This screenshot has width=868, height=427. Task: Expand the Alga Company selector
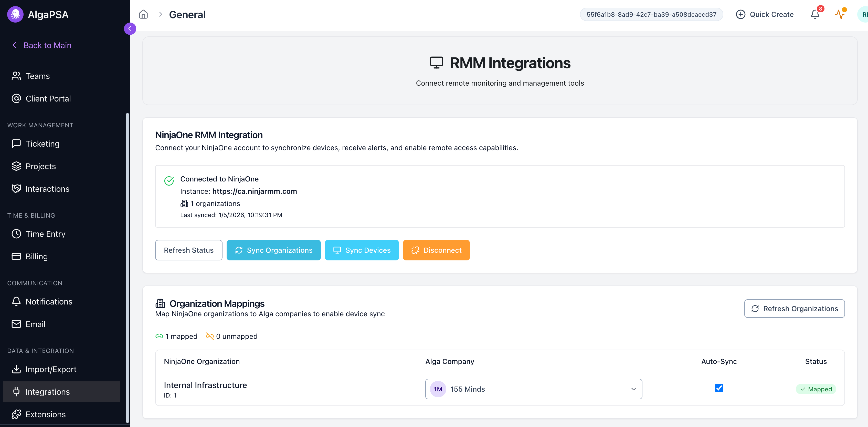pyautogui.click(x=634, y=389)
